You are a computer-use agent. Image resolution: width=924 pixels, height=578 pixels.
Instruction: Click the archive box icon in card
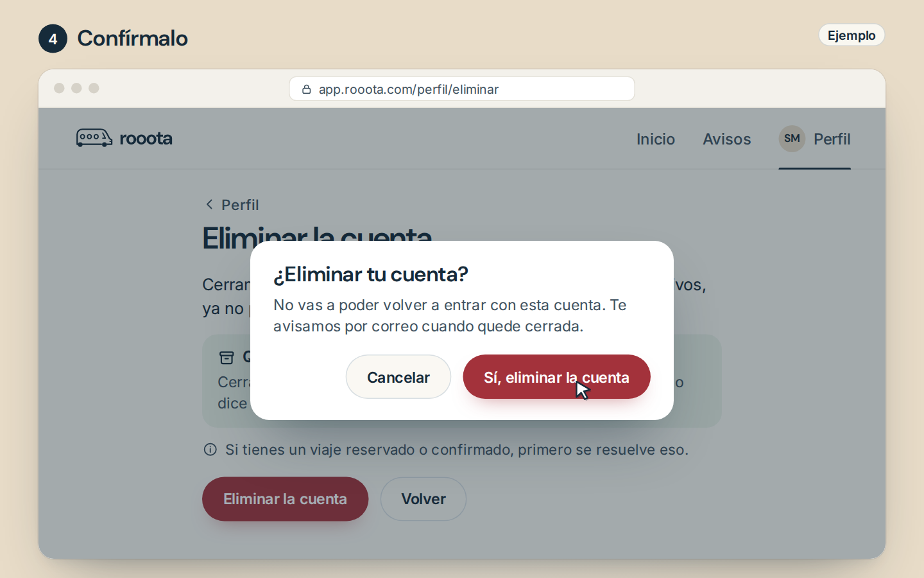pos(227,358)
